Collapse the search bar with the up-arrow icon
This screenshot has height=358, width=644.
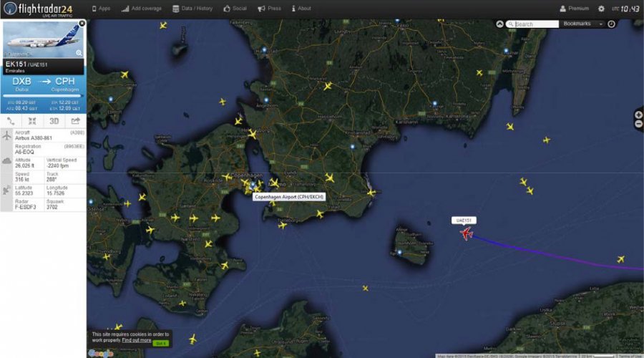click(x=499, y=24)
